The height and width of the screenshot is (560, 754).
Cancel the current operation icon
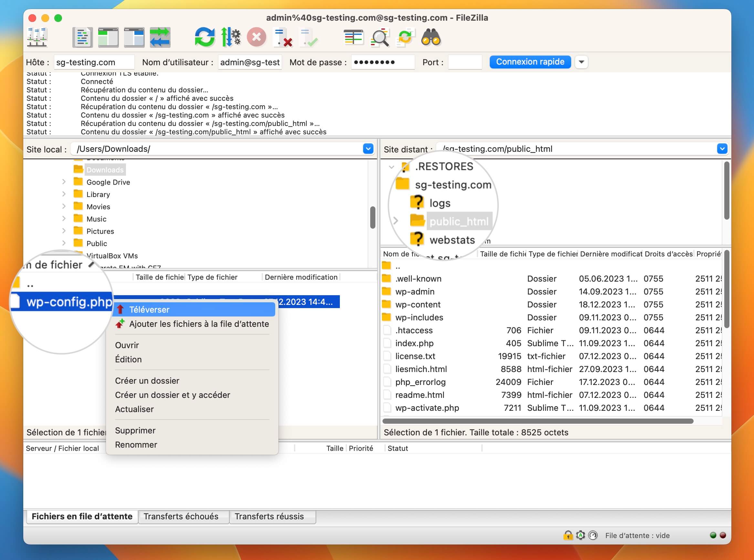pos(257,37)
